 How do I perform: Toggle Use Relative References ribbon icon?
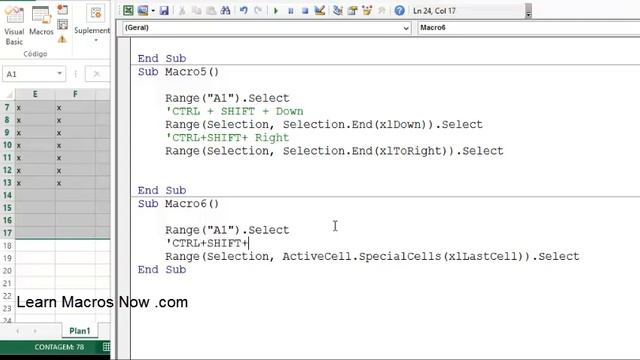62,24
